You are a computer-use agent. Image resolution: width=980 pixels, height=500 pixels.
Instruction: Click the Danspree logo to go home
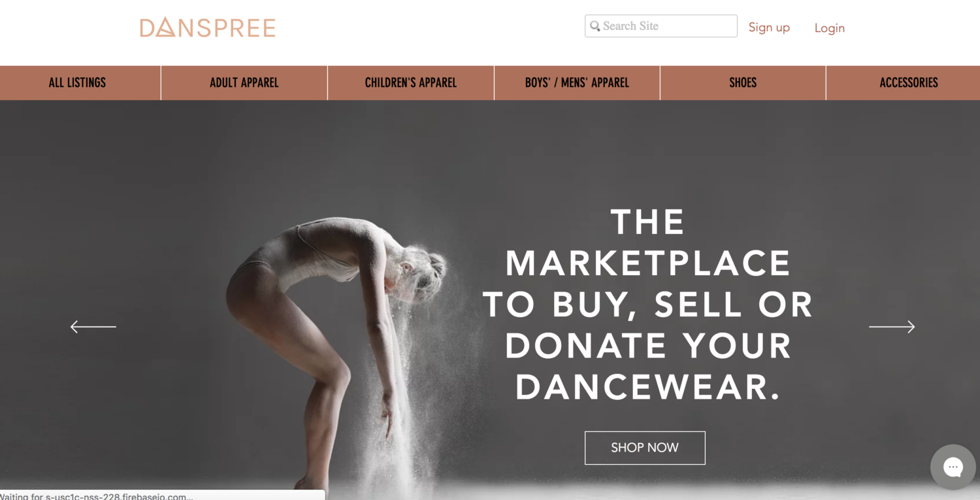[207, 27]
